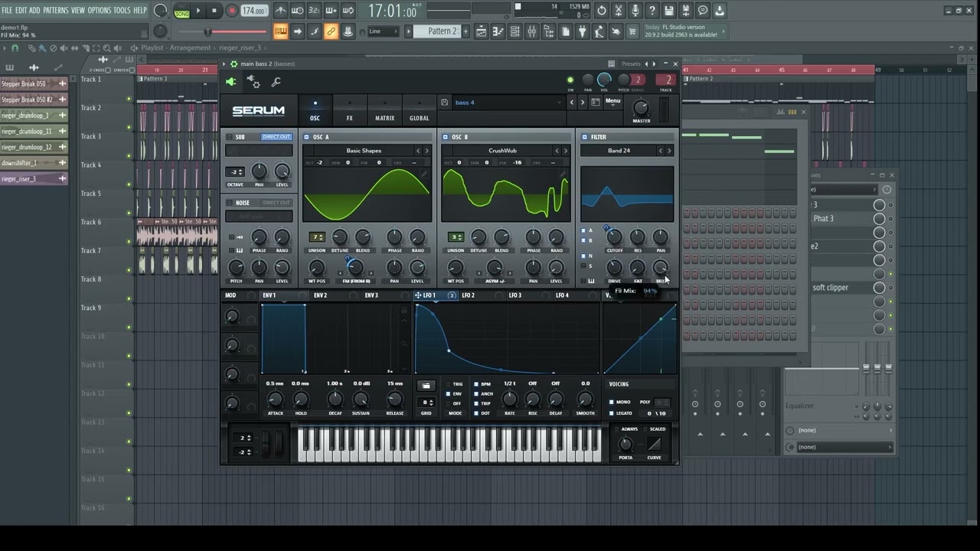
Task: Click the orange link-to-controller icon
Action: coord(331,31)
